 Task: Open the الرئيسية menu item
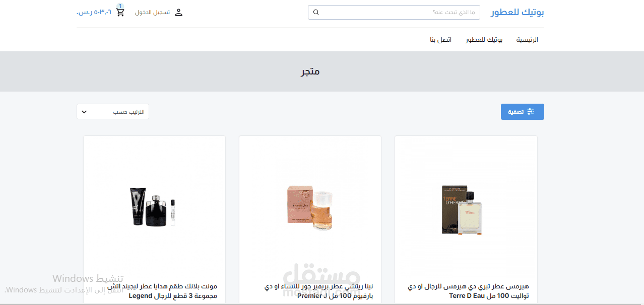coord(527,39)
